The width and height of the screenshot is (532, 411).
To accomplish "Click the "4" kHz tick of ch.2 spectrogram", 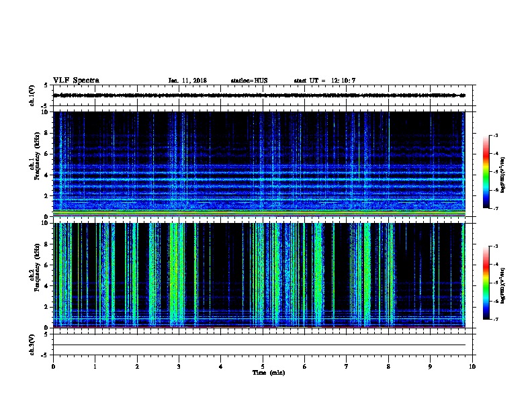I will 46,286.
